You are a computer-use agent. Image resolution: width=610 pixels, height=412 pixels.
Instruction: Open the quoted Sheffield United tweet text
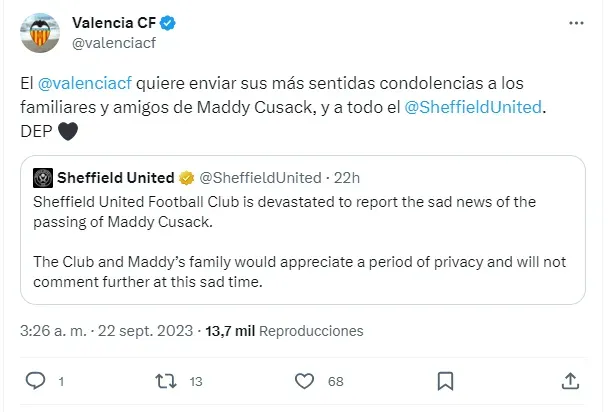(x=300, y=242)
